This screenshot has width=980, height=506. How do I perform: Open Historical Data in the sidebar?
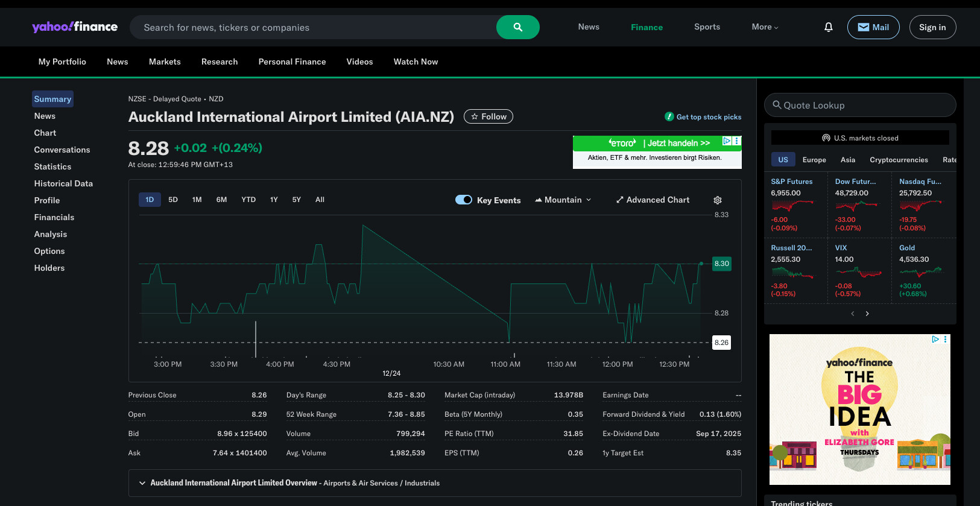63,183
